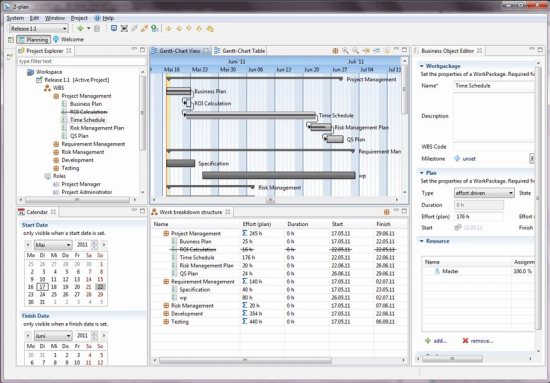Screen dimensions: 550x383
Task: Click the Specification bar in Gantt chart
Action: click(180, 163)
